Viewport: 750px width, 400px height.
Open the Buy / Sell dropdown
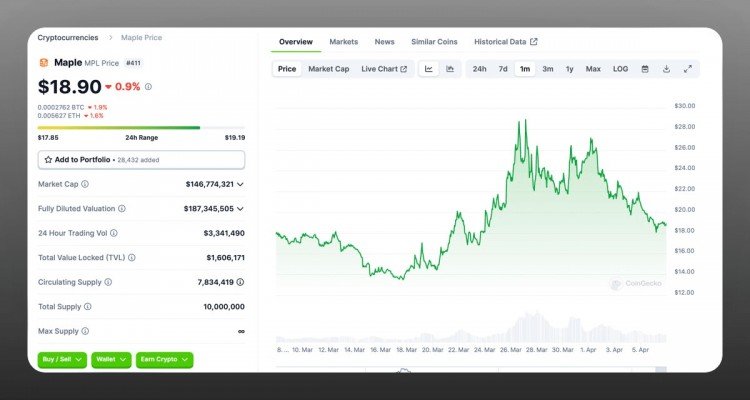click(62, 360)
